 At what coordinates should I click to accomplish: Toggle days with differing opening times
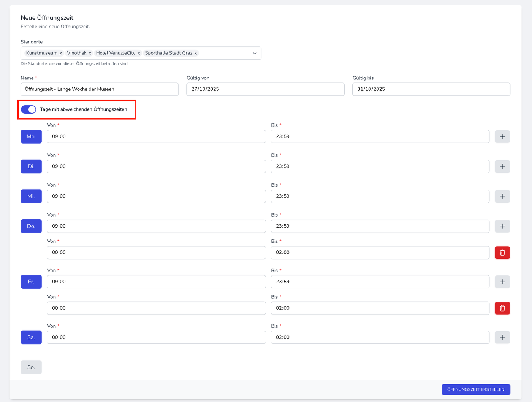pyautogui.click(x=28, y=109)
